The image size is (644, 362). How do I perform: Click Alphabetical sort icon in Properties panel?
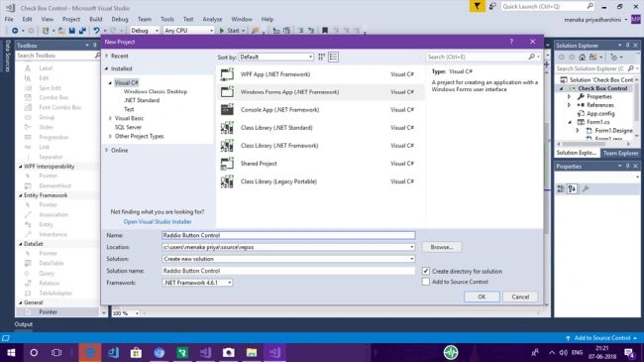[x=572, y=188]
